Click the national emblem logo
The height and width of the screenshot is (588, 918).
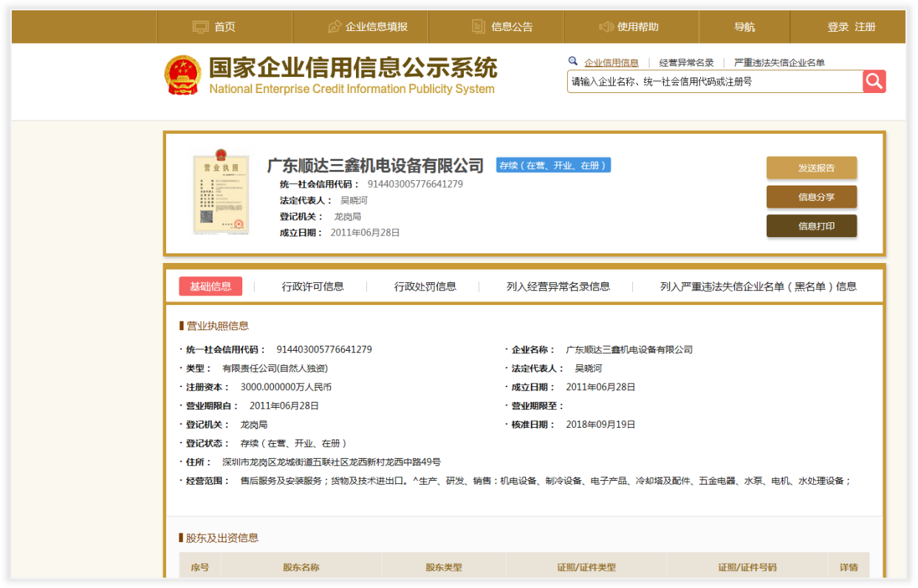click(x=182, y=75)
